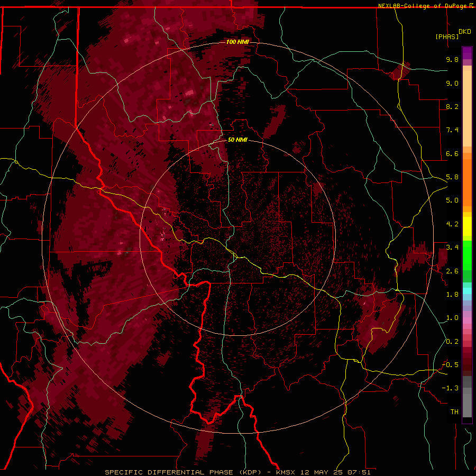Select the 5.8 value on the scale

point(452,177)
